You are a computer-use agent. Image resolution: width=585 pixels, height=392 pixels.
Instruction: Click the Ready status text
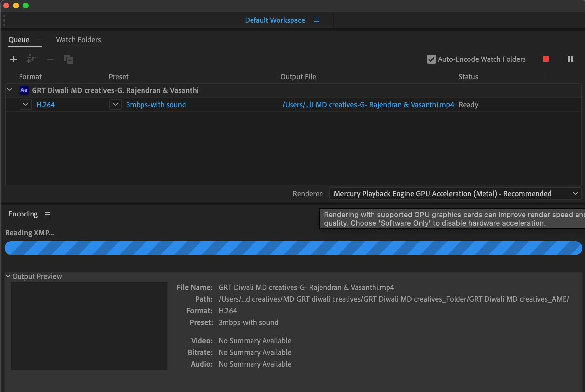(469, 105)
